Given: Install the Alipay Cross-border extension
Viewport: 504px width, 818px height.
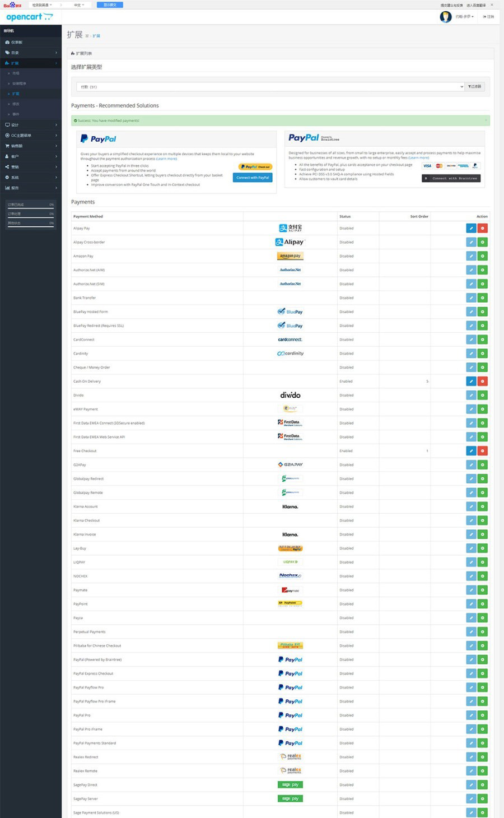Looking at the screenshot, I should pyautogui.click(x=482, y=242).
